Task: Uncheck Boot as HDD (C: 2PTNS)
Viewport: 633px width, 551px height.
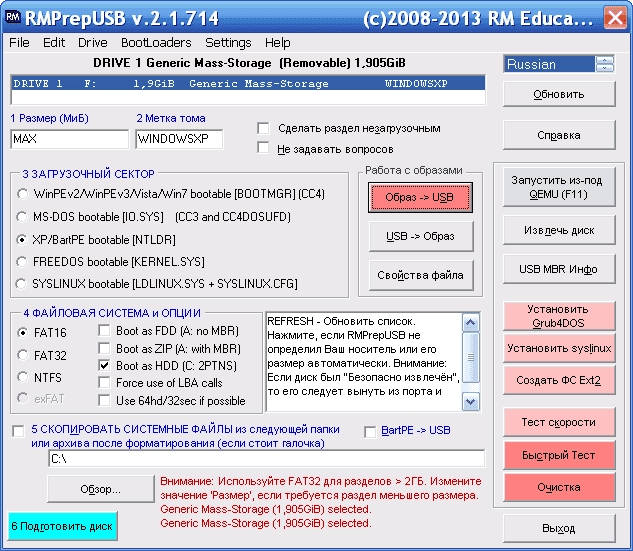Action: 104,365
